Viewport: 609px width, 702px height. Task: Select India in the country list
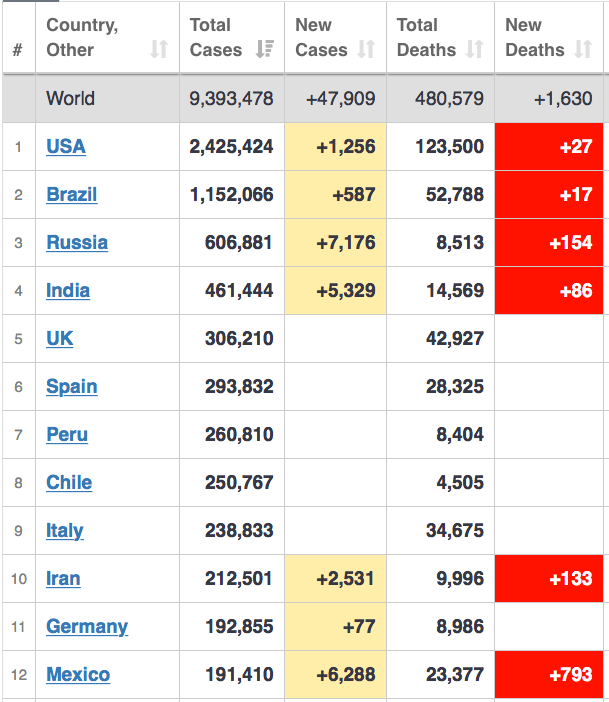point(68,291)
